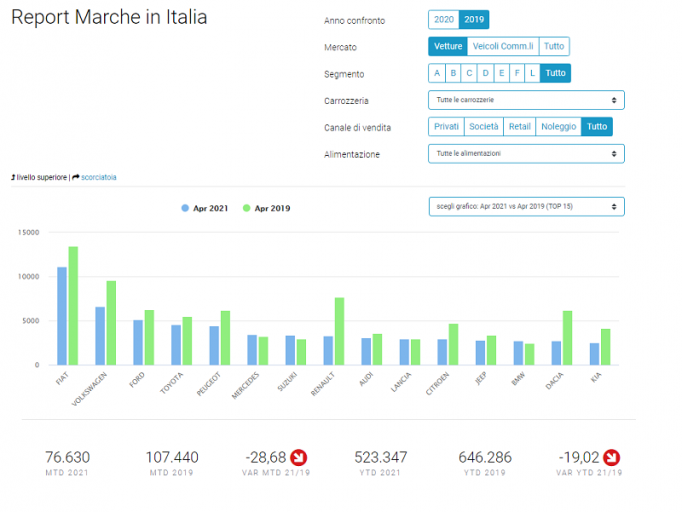Click the red down arrow beside -19,02
This screenshot has height=512, width=682.
[x=612, y=457]
